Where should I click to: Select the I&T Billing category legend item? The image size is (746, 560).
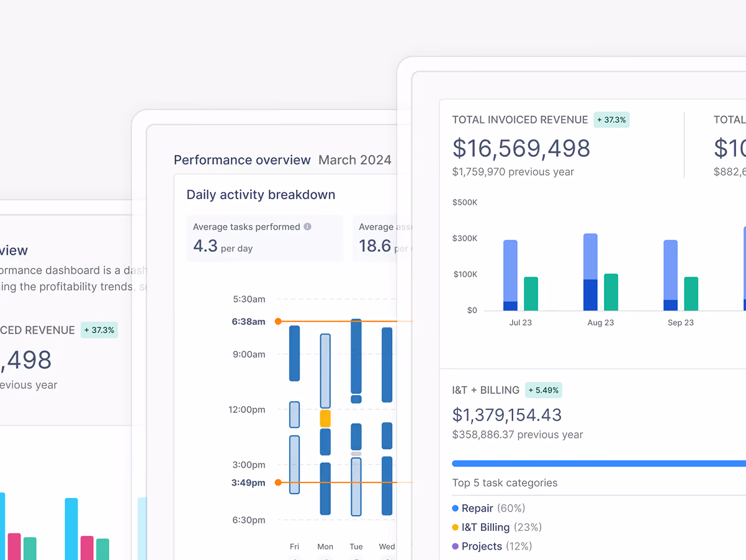[x=497, y=527]
